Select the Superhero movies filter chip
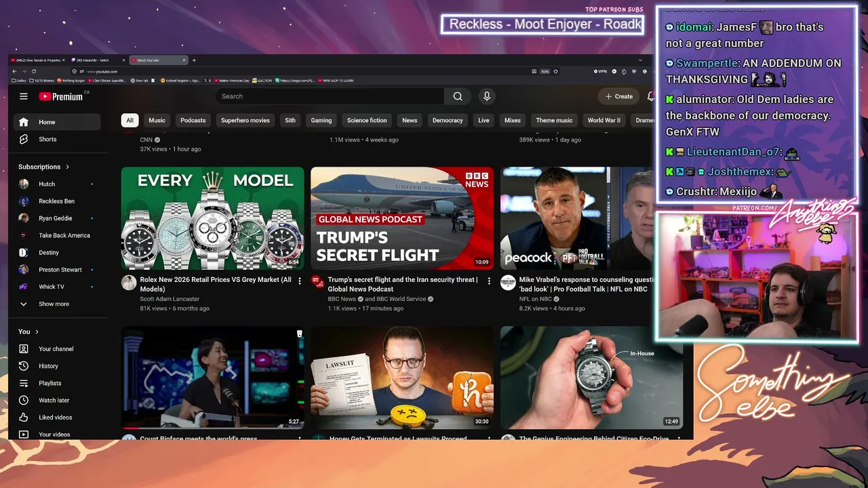This screenshot has width=868, height=488. coord(245,121)
